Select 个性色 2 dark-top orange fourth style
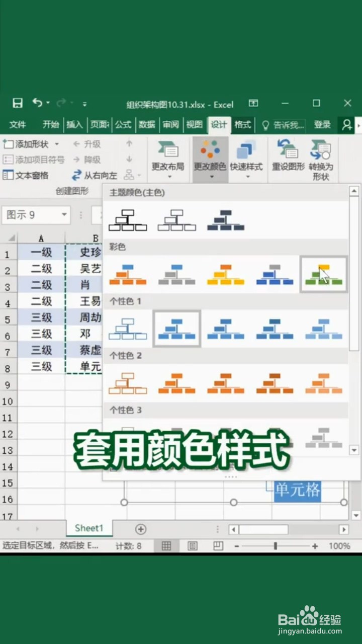The height and width of the screenshot is (644, 362). point(275,383)
